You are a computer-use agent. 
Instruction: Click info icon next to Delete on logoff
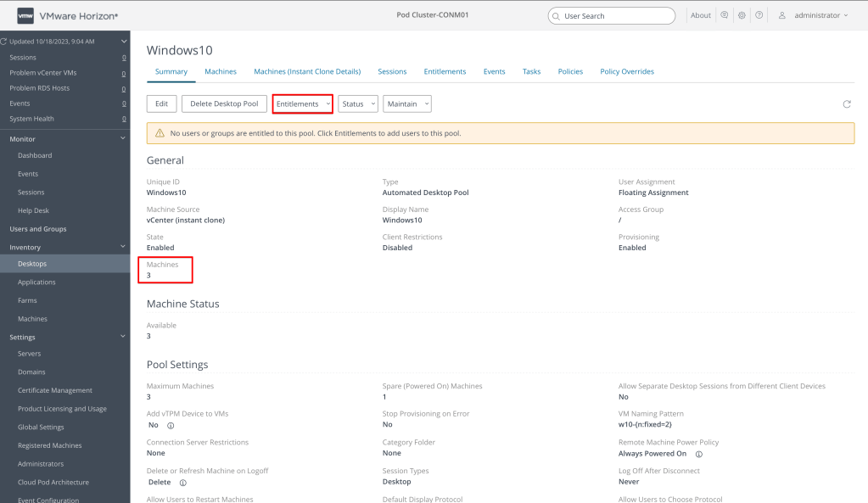[x=182, y=483]
